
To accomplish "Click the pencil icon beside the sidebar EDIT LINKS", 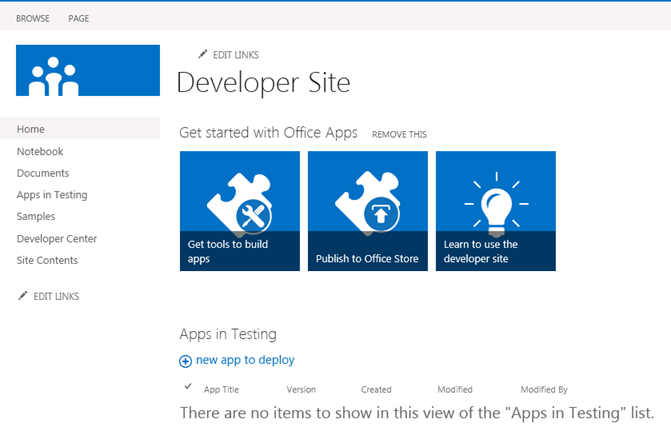I will [x=23, y=296].
